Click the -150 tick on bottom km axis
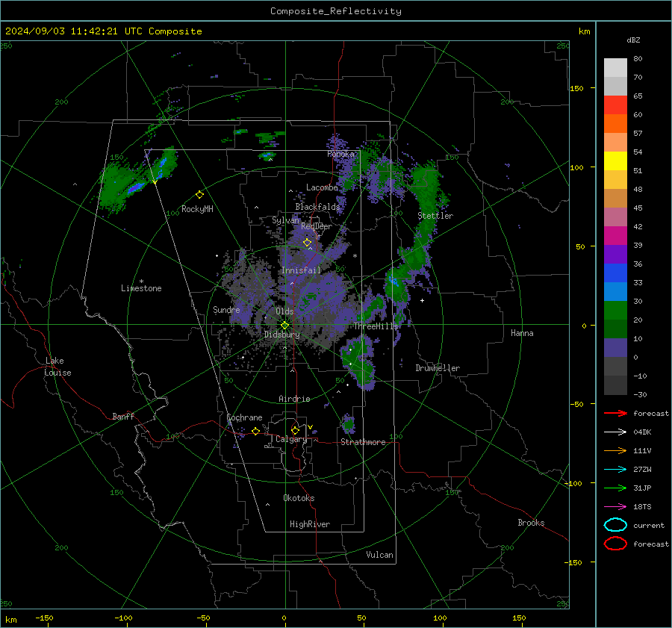 [x=44, y=618]
